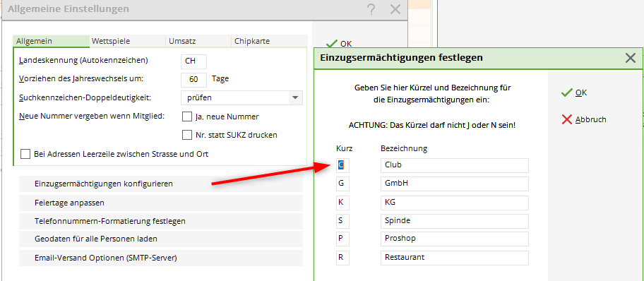Expand the Suchkennzeichen-Doppeldeutigkeit dropdown arrow
This screenshot has height=281, width=644.
tap(294, 98)
